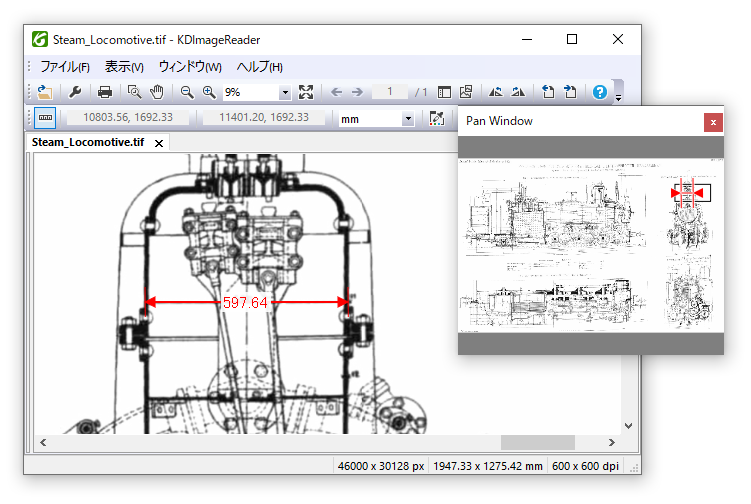Open the mm units dropdown arrow
Viewport: 751px width, 504px height.
(x=408, y=119)
